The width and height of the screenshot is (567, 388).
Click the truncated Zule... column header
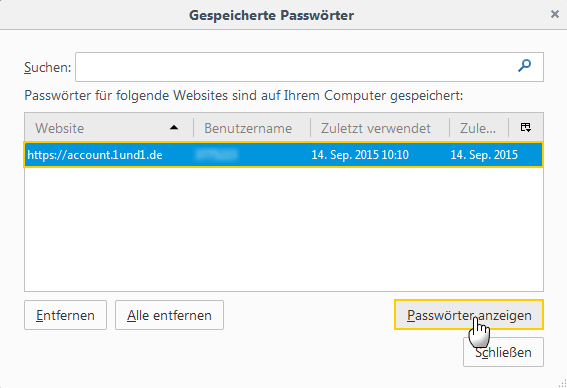pos(479,128)
